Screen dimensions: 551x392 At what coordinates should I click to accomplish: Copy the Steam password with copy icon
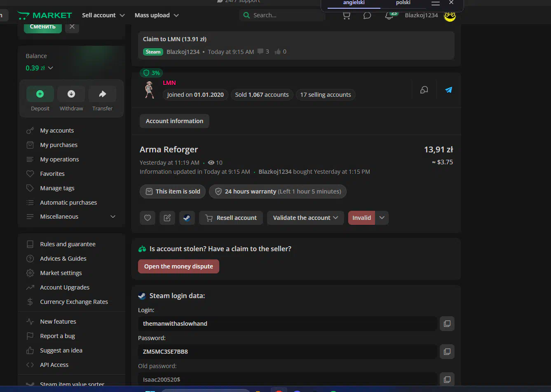(447, 352)
